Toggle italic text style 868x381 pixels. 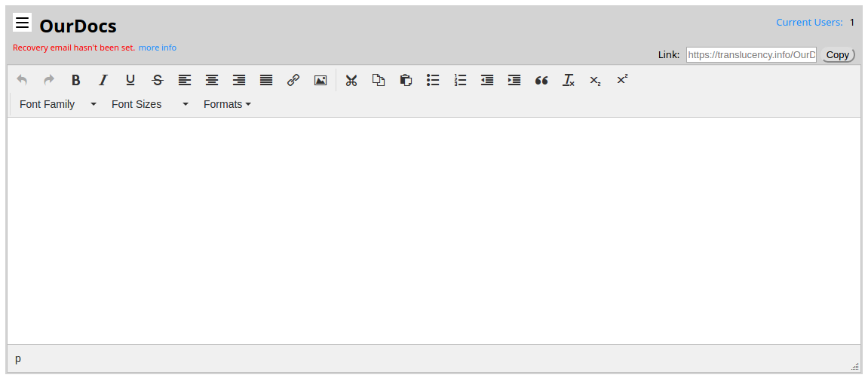point(103,80)
